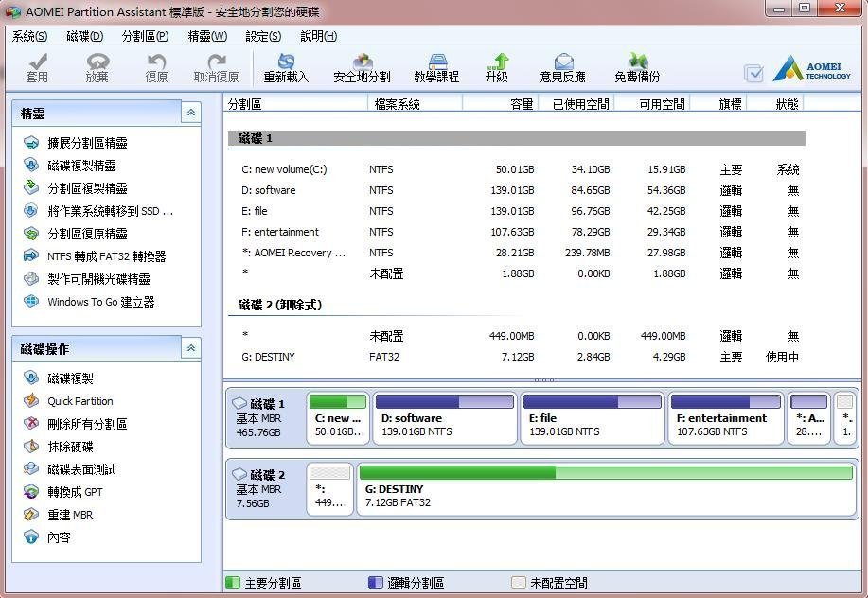Click the AOMEI Technology logo
868x598 pixels.
[811, 68]
